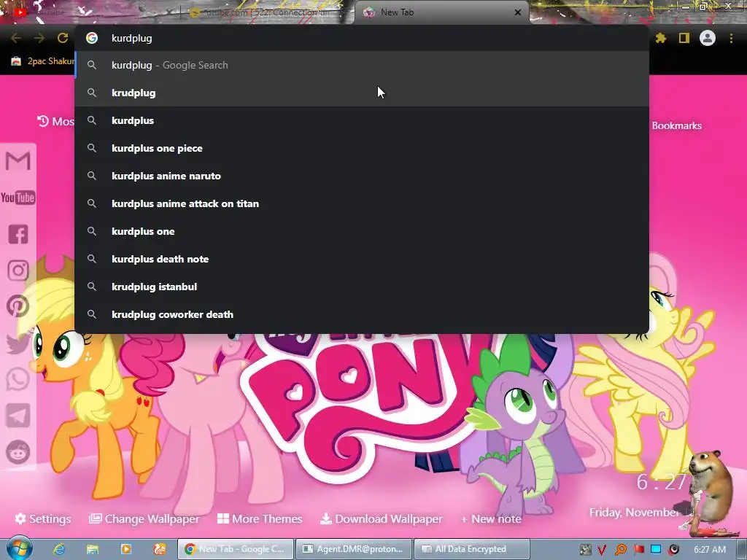747x560 pixels.
Task: Click Download Wallpaper
Action: click(x=381, y=518)
